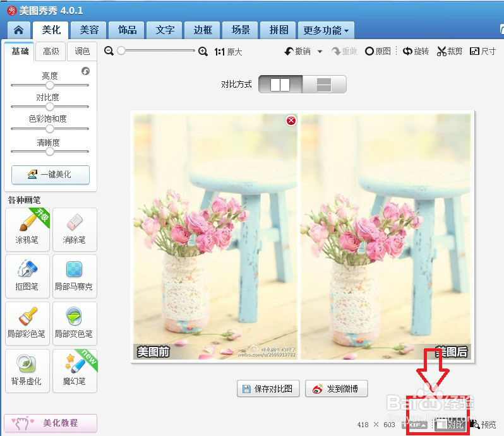The height and width of the screenshot is (436, 504).
Task: Click the 美图后 after image
Action: click(385, 237)
